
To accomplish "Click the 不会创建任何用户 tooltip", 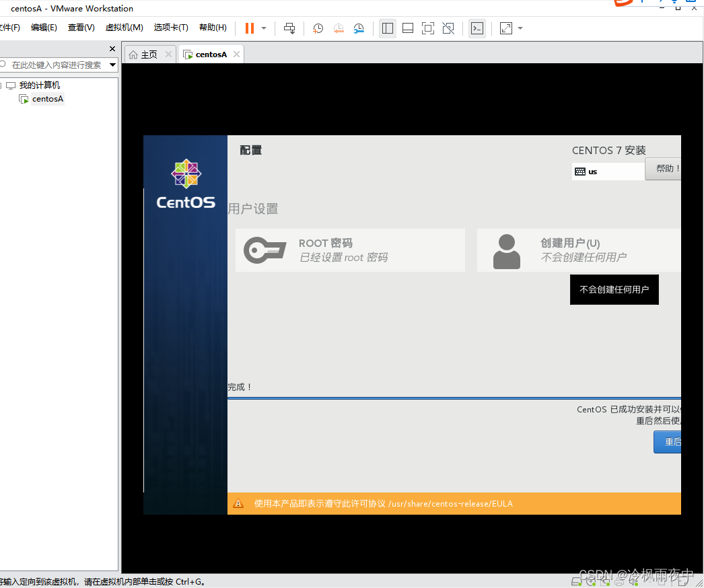I will point(614,289).
